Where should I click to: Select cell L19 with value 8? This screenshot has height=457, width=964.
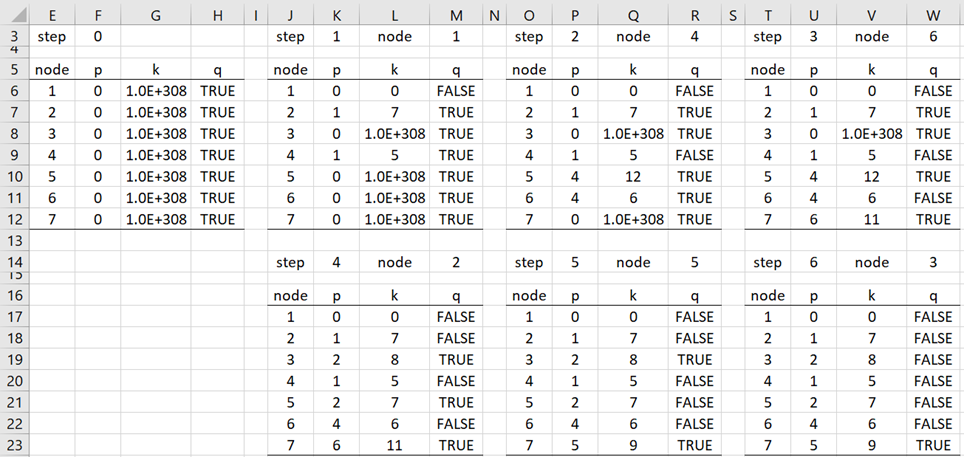pos(394,360)
